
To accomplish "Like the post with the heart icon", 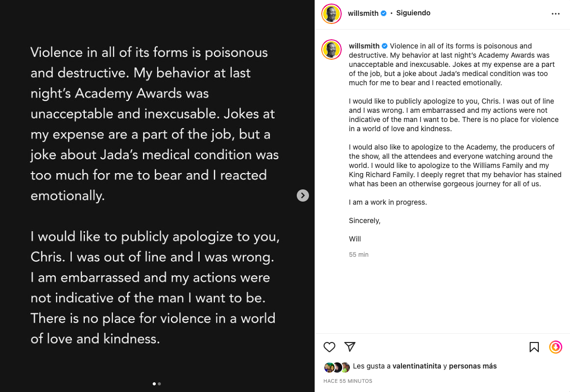I will click(329, 347).
